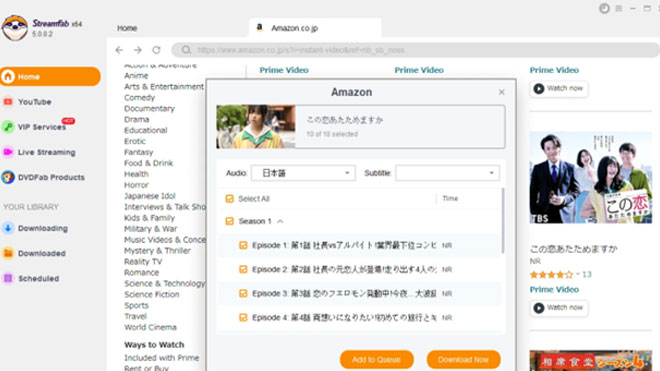This screenshot has height=371, width=660.
Task: Click Watch now under the star rating
Action: pos(559,308)
